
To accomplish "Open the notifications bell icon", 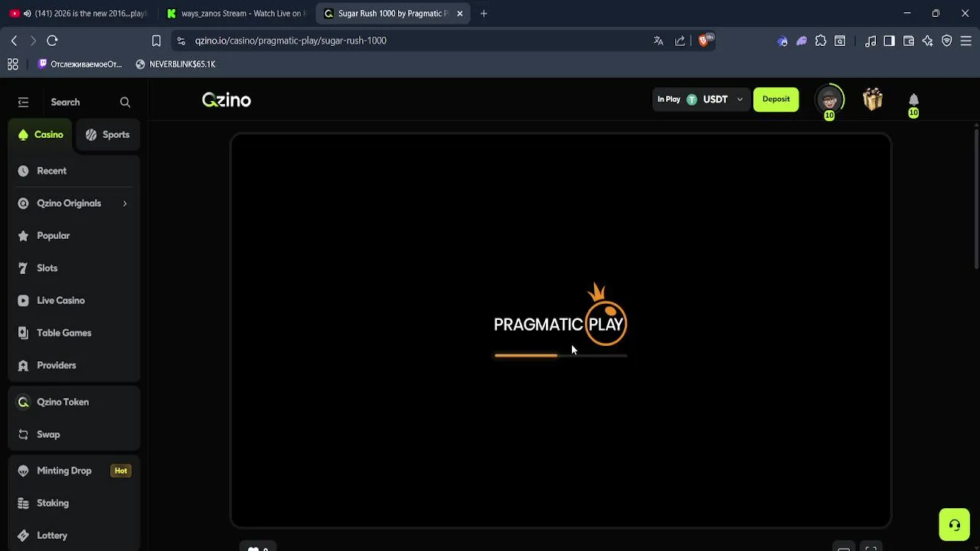I will tap(913, 100).
